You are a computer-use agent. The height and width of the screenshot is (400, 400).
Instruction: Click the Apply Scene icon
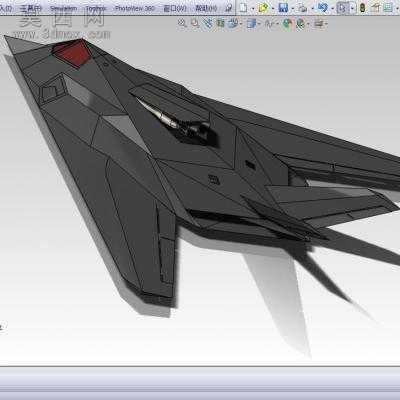click(300, 23)
